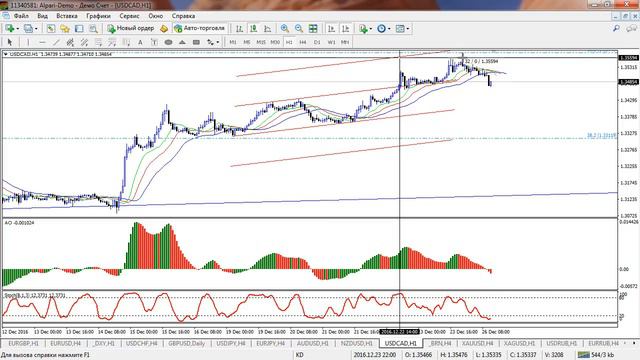This screenshot has height=360, width=640.
Task: Expand the new chart dropdown arrow
Action: coord(17,29)
